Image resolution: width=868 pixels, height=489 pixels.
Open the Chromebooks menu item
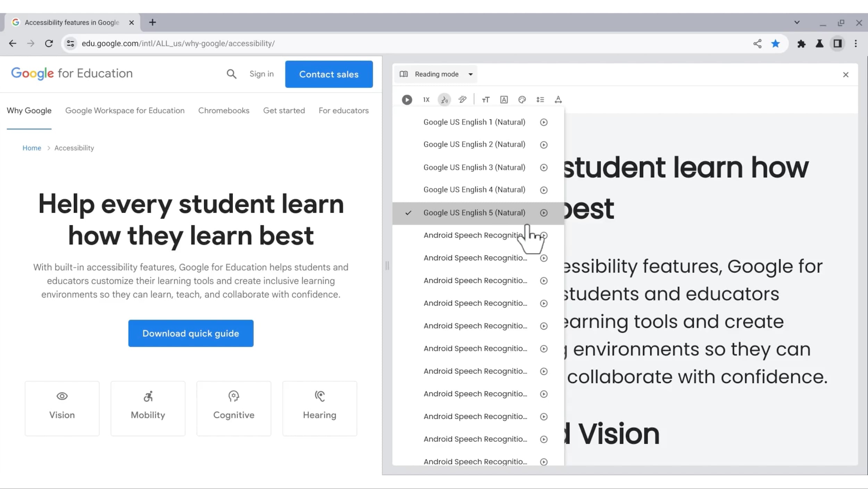click(x=224, y=110)
